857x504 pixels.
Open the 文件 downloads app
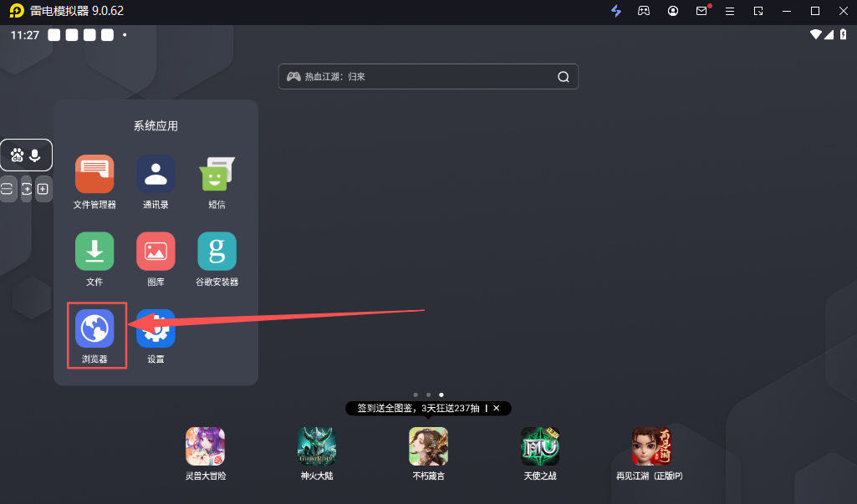point(94,252)
